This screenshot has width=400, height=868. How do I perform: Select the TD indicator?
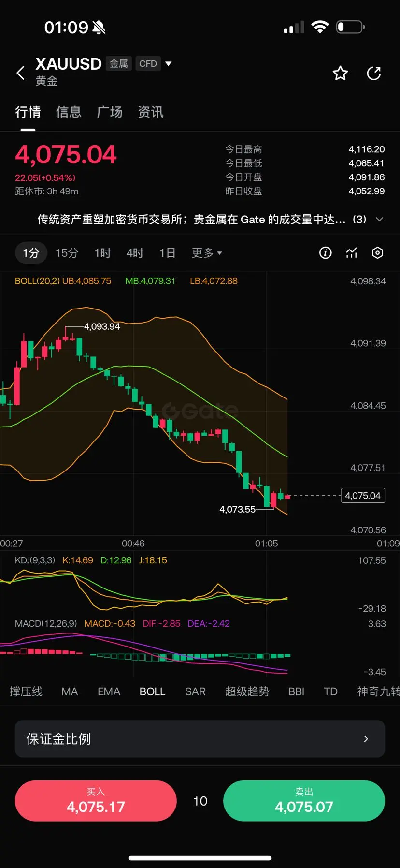(x=331, y=691)
